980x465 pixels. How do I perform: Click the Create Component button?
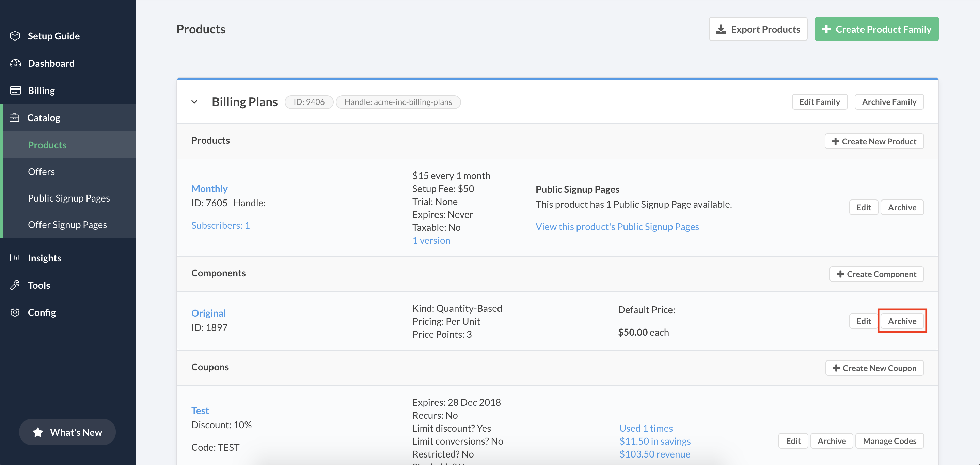876,274
